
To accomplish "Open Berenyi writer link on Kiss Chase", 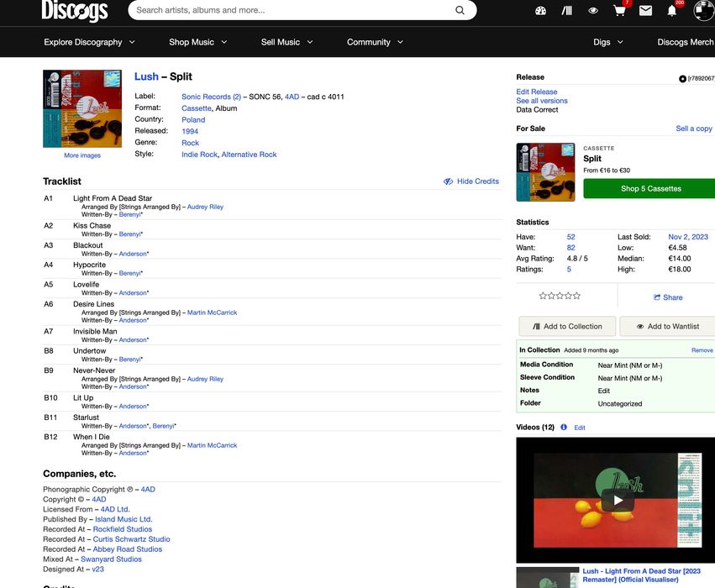I will (x=130, y=234).
